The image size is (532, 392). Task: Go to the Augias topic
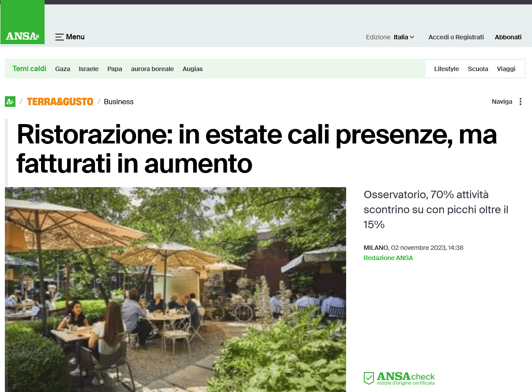click(192, 69)
